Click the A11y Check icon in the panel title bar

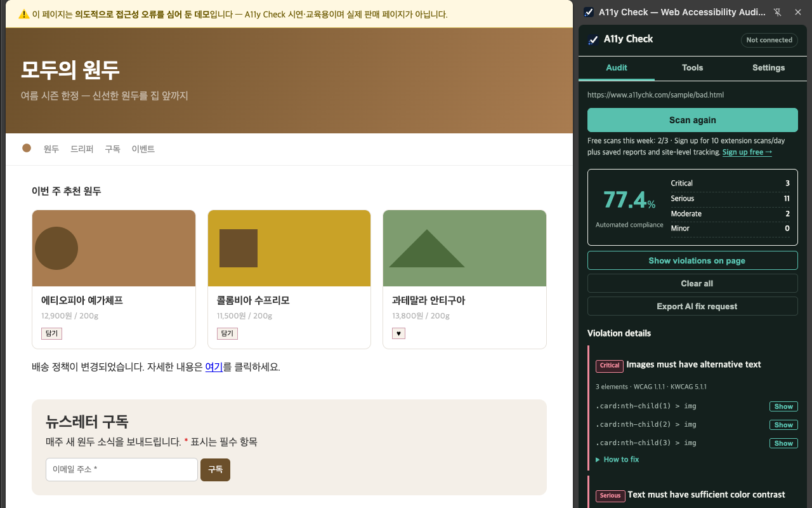[589, 12]
